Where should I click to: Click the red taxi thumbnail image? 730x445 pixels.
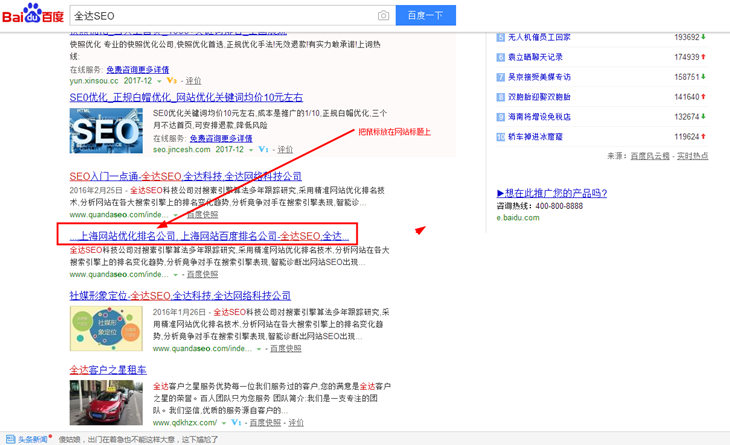click(x=106, y=403)
